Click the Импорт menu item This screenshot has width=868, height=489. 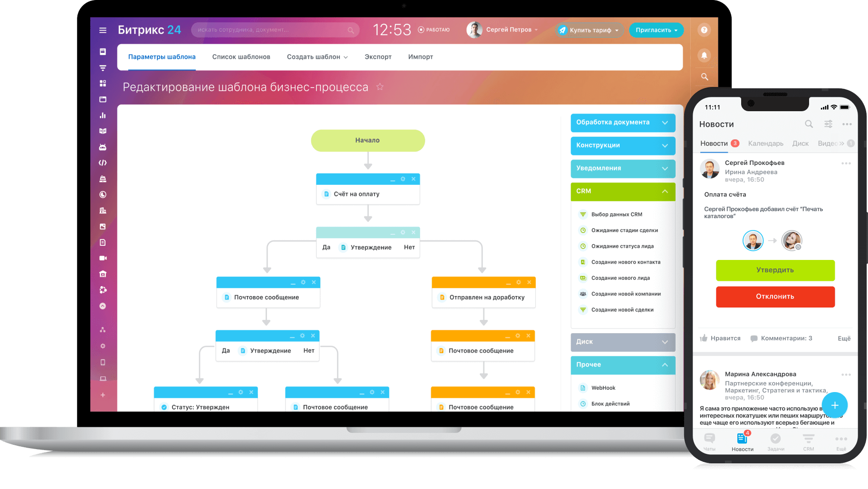tap(420, 57)
